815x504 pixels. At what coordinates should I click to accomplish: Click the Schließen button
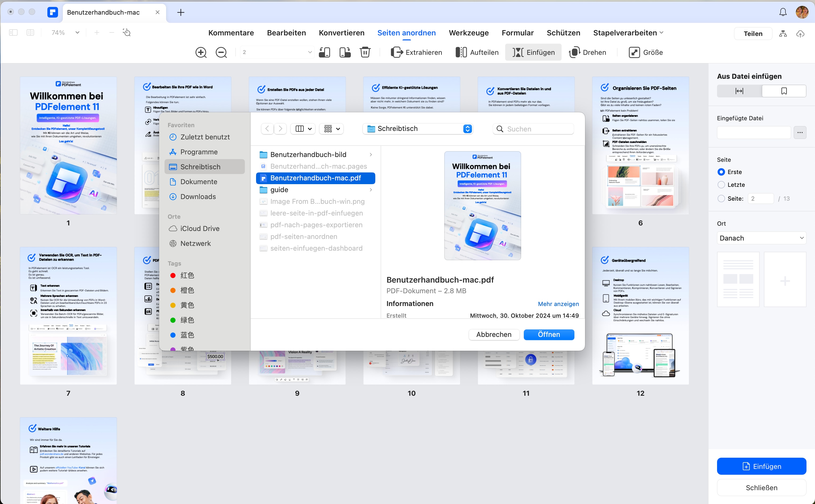(761, 488)
